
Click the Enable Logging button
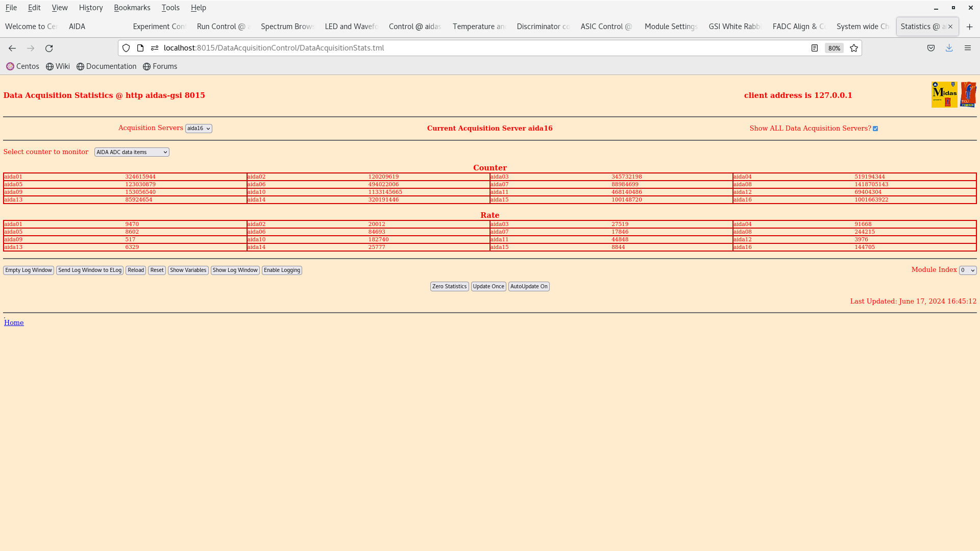coord(282,270)
